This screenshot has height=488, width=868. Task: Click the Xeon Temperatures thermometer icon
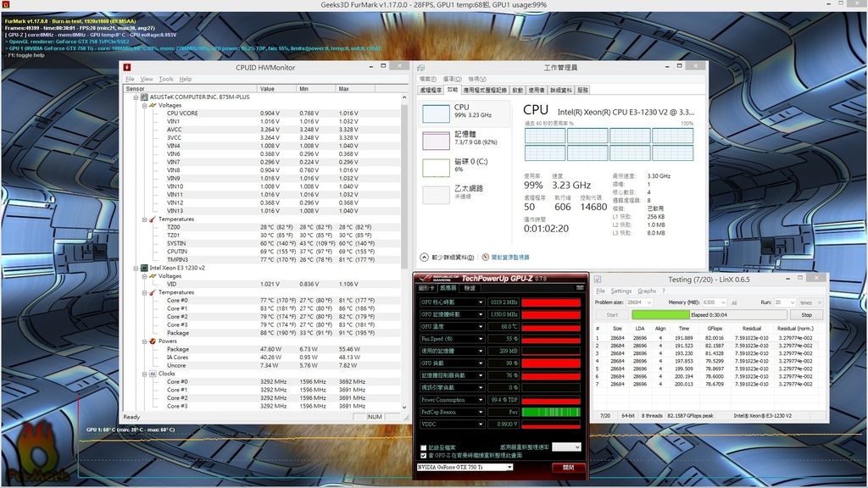click(153, 292)
